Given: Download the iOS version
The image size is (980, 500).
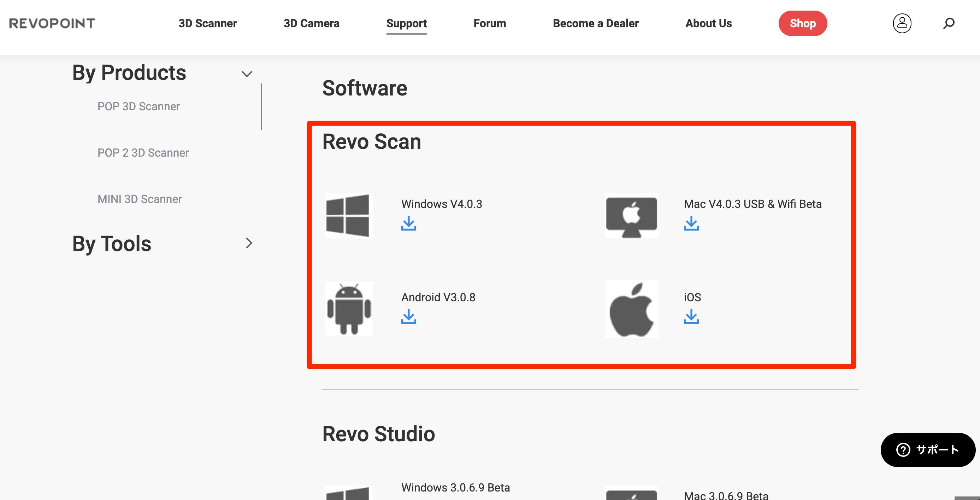Looking at the screenshot, I should pos(691,316).
